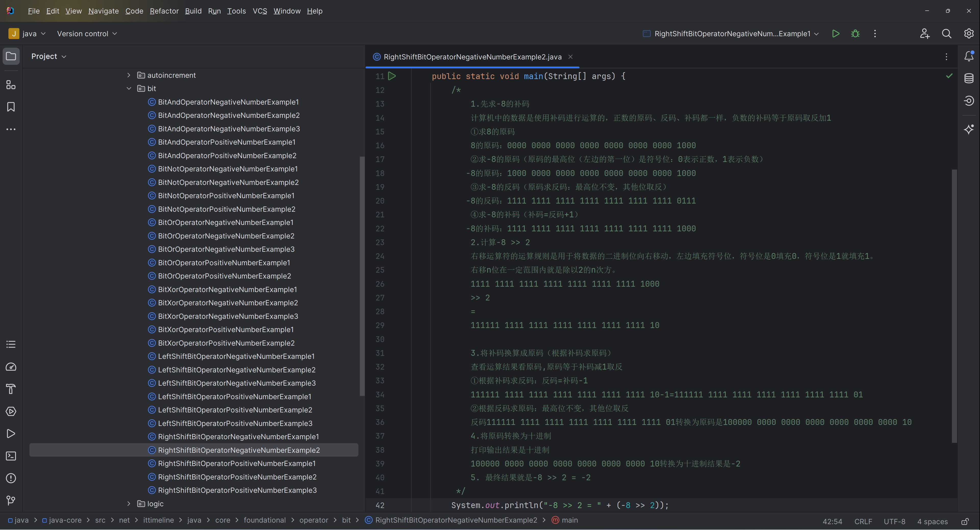Run the current configuration with green arrow
The width and height of the screenshot is (980, 530).
[836, 33]
